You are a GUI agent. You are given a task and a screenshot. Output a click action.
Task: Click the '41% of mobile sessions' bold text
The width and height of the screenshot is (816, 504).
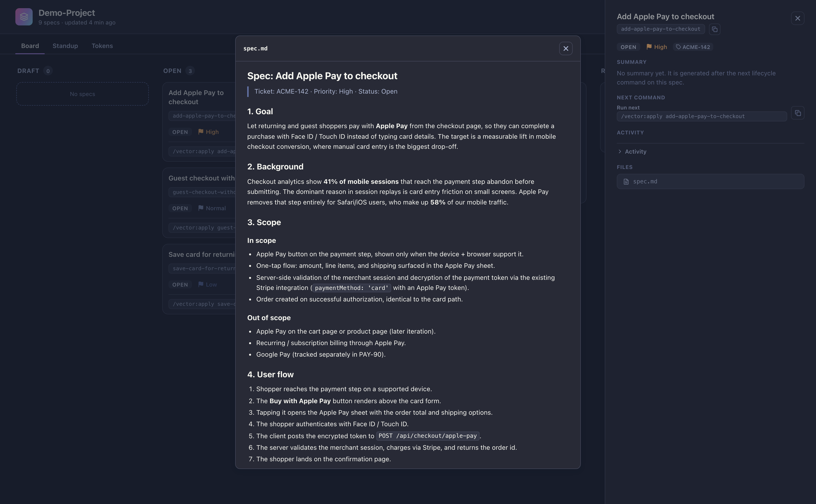(361, 182)
